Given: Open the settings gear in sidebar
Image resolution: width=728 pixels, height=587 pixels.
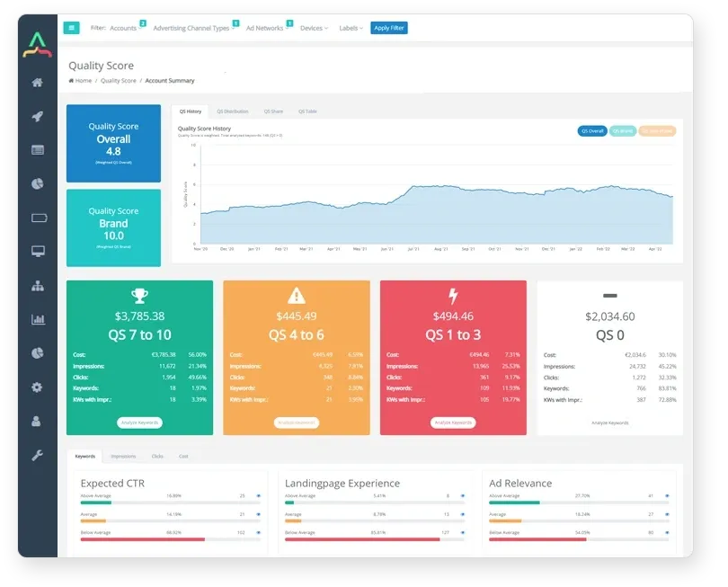Looking at the screenshot, I should click(x=37, y=387).
